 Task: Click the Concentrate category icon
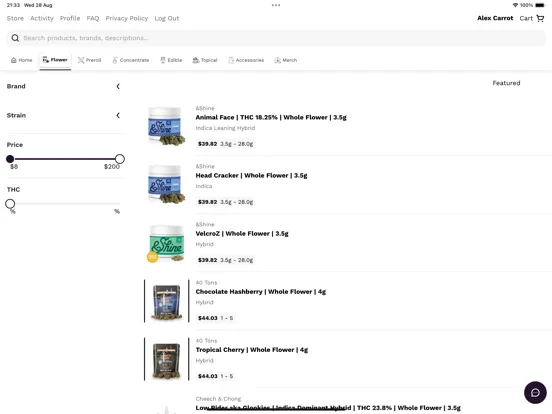(x=115, y=60)
